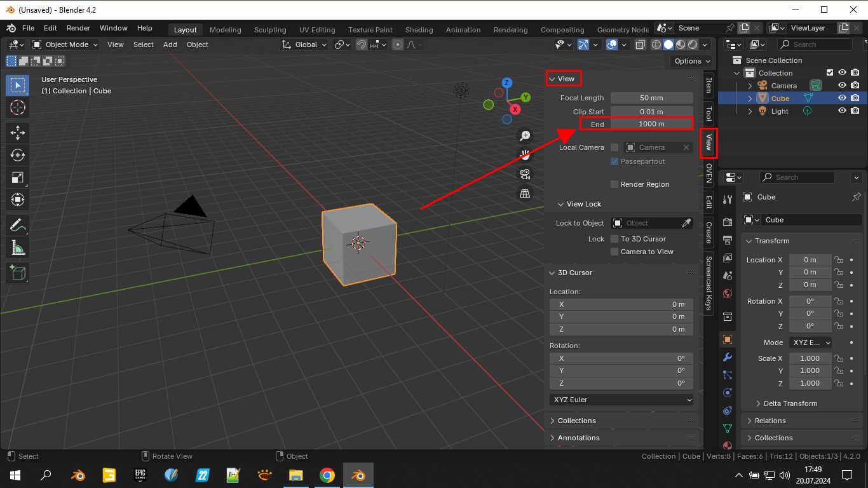The image size is (868, 488).
Task: Select the Move tool
Action: coord(18,133)
